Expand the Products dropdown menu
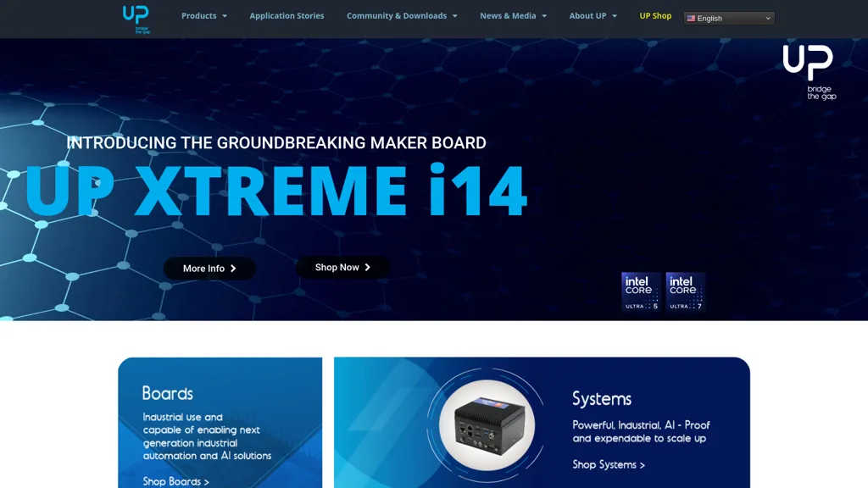 [x=203, y=16]
